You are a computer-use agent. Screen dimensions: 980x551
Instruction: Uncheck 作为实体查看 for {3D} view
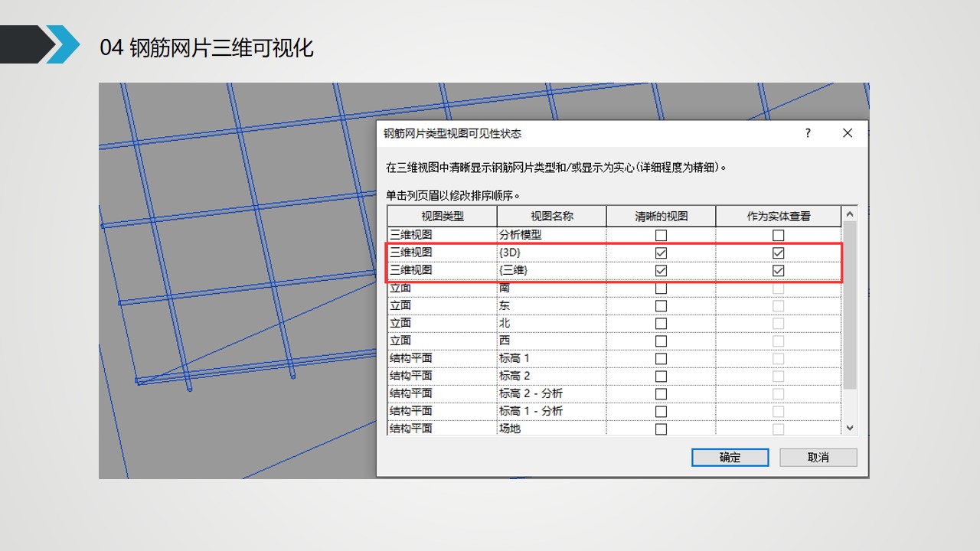pos(779,253)
